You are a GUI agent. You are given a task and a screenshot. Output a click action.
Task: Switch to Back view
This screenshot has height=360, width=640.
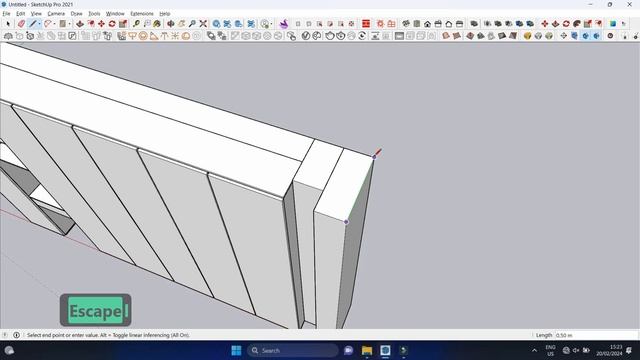coord(449,24)
